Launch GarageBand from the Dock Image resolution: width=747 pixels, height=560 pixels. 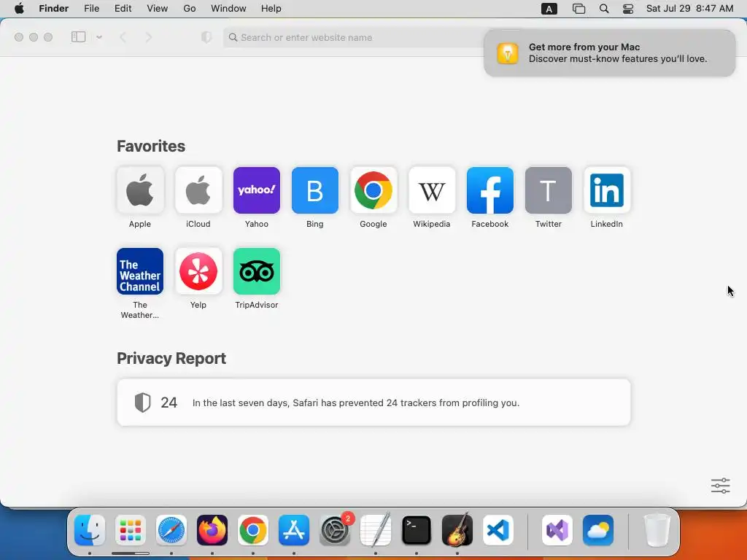point(457,530)
